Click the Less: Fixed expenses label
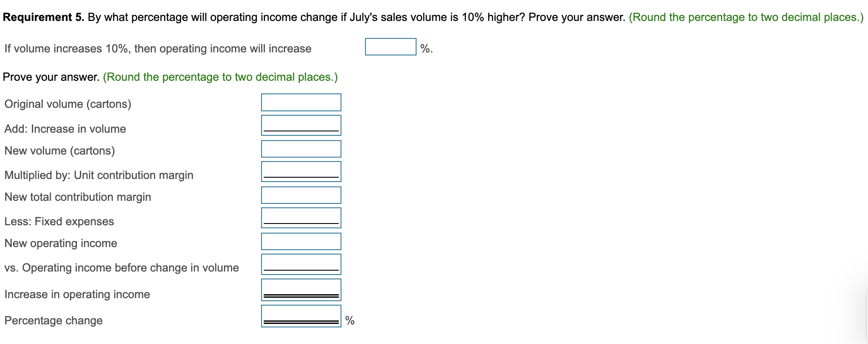The width and height of the screenshot is (868, 344). [x=59, y=221]
